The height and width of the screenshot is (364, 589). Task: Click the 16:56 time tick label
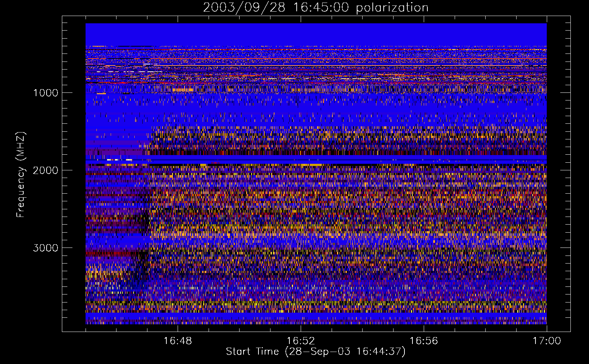[424, 341]
